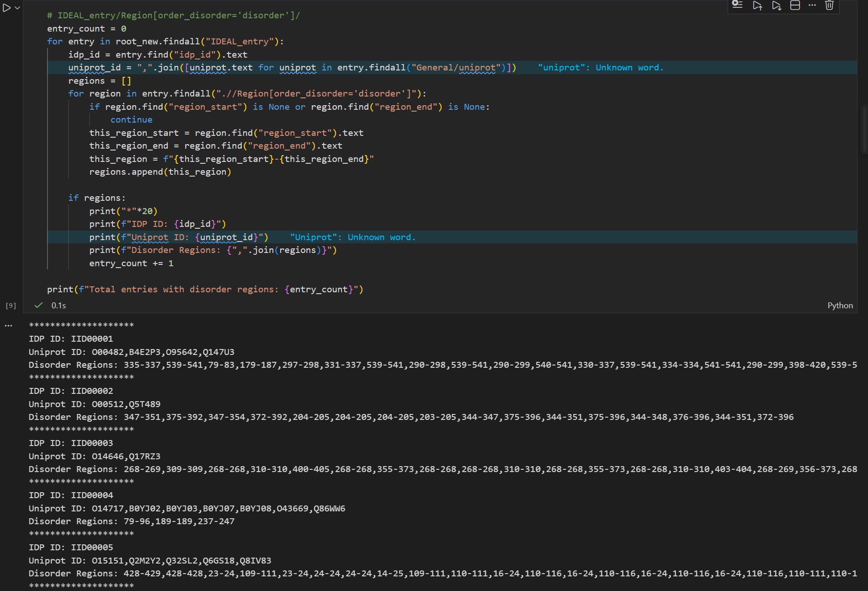Click the comment line starting '# IDEAL_entry/Region'
Viewport: 868px width, 591px height.
pos(174,16)
